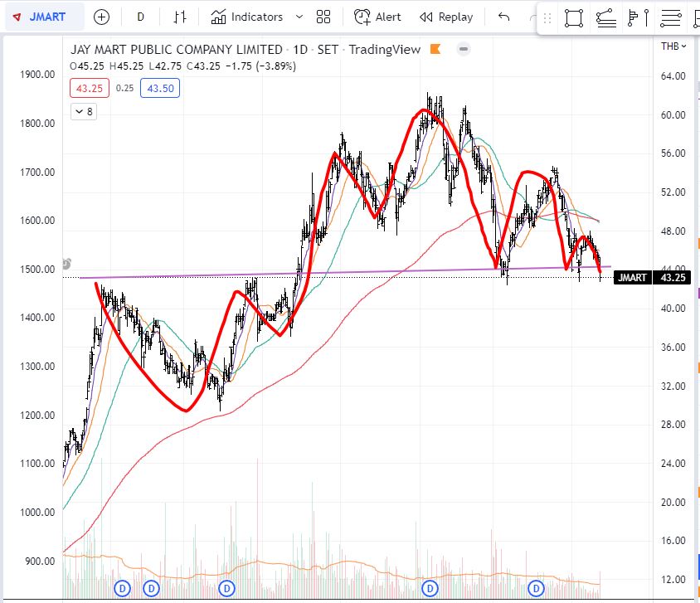Select the rectangle drawing tool
700x603 pixels.
pyautogui.click(x=574, y=18)
